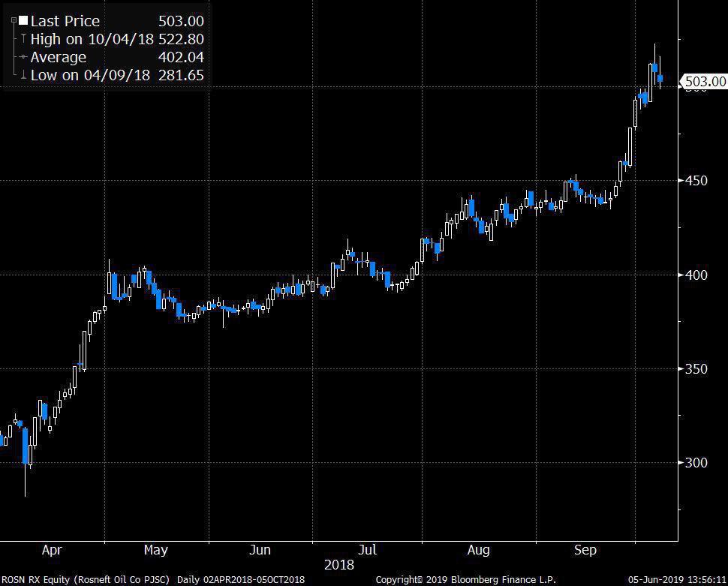Screen dimensions: 728x586
Task: Click the 450 price axis label
Action: pyautogui.click(x=696, y=181)
